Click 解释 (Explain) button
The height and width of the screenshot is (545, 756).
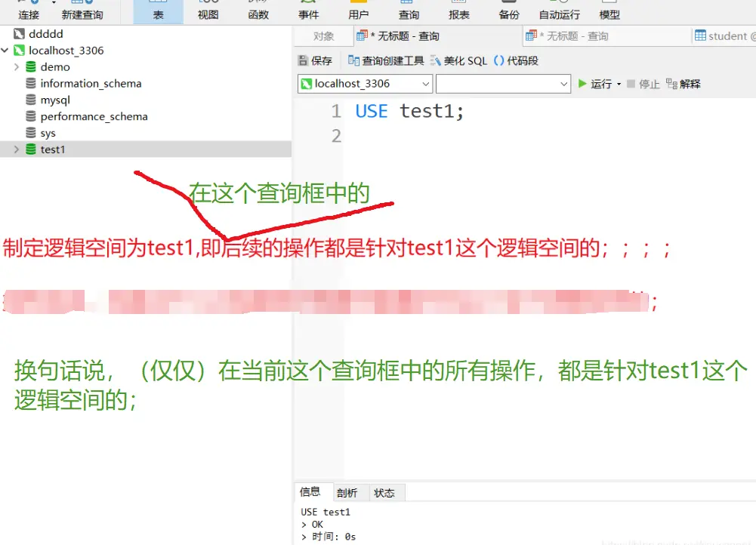point(683,84)
